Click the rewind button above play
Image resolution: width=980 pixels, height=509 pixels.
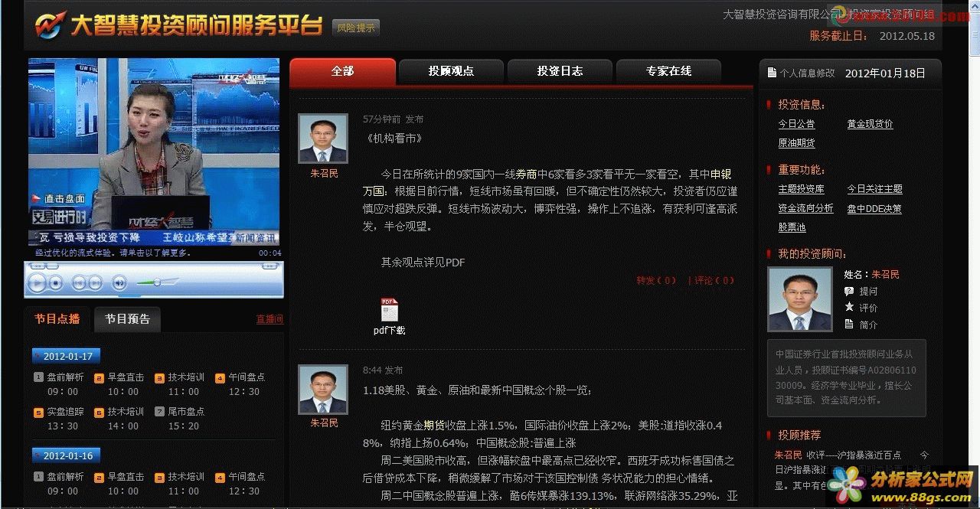[x=38, y=266]
